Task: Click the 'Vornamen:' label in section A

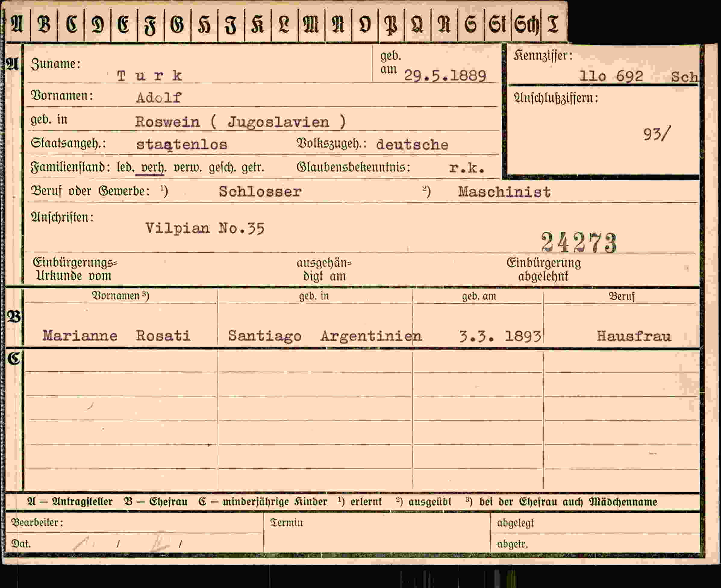Action: point(62,95)
